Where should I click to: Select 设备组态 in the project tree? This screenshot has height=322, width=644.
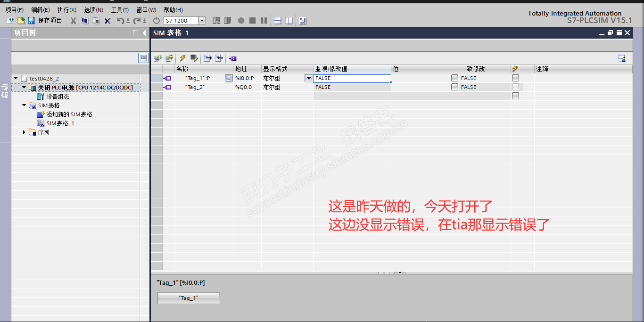point(58,97)
